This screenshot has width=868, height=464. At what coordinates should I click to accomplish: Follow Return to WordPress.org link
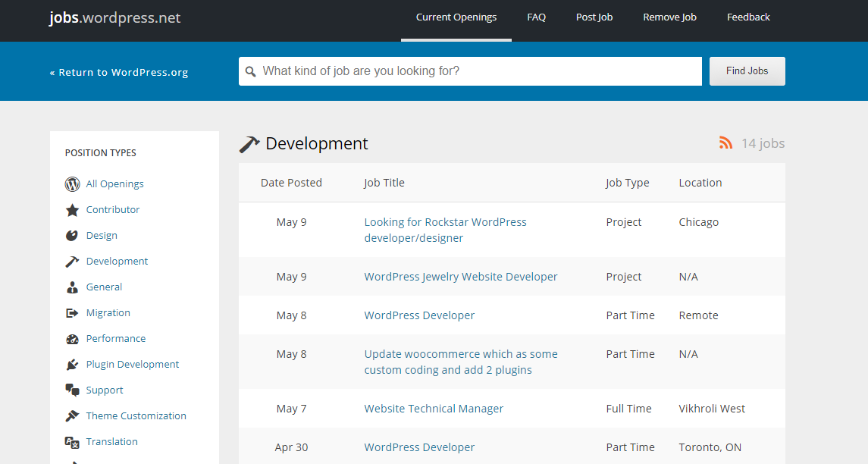point(119,73)
